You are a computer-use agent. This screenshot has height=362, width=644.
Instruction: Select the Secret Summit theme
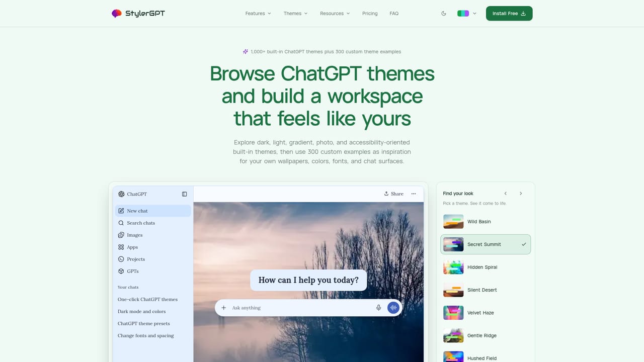coord(486,244)
